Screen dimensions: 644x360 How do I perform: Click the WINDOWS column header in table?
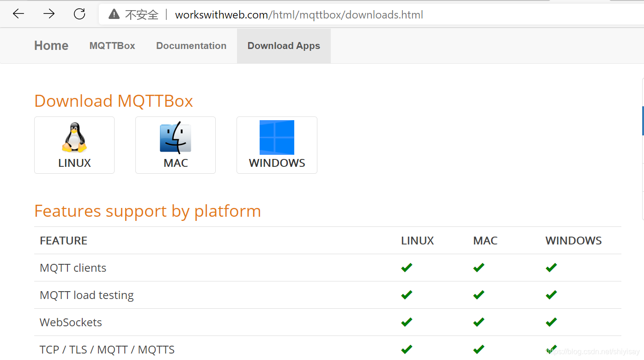click(x=573, y=241)
